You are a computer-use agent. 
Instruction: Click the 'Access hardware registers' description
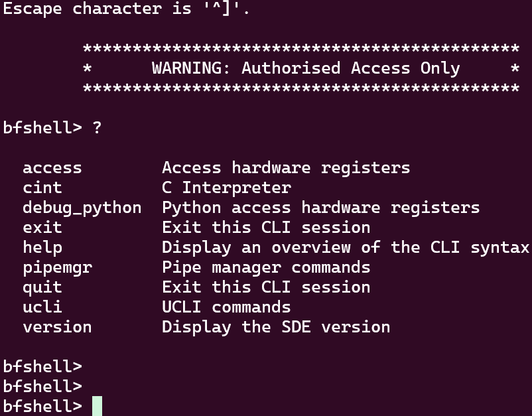[x=286, y=168]
